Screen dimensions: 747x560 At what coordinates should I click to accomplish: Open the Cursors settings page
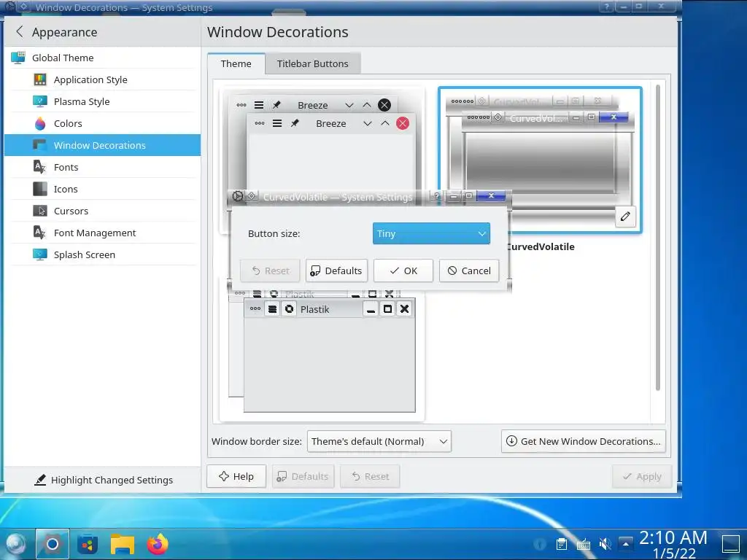(x=102, y=211)
